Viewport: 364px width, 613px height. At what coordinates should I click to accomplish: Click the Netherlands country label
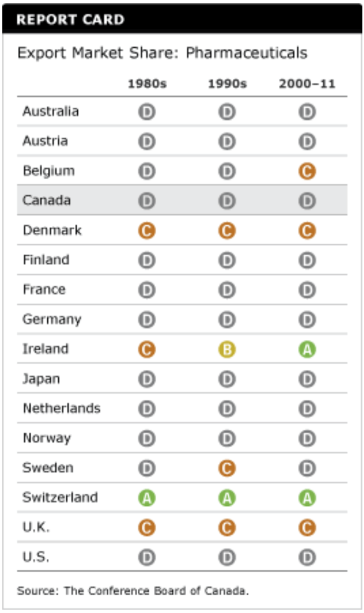[62, 408]
